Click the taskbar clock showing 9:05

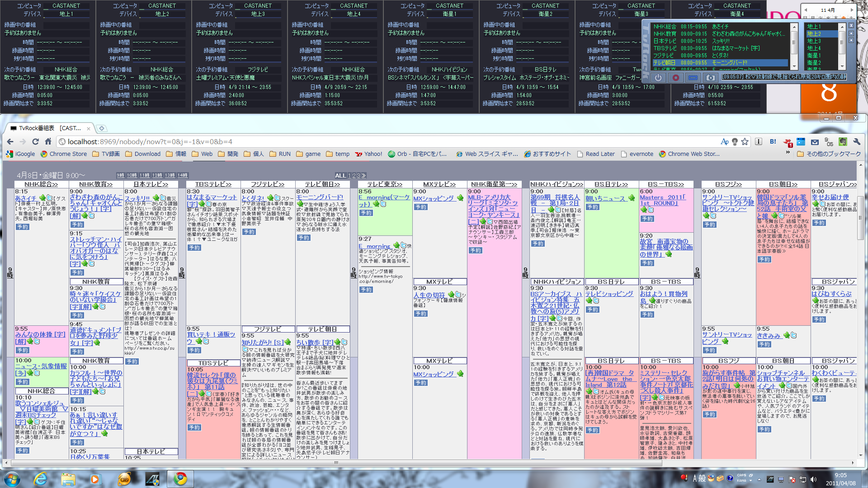point(840,479)
